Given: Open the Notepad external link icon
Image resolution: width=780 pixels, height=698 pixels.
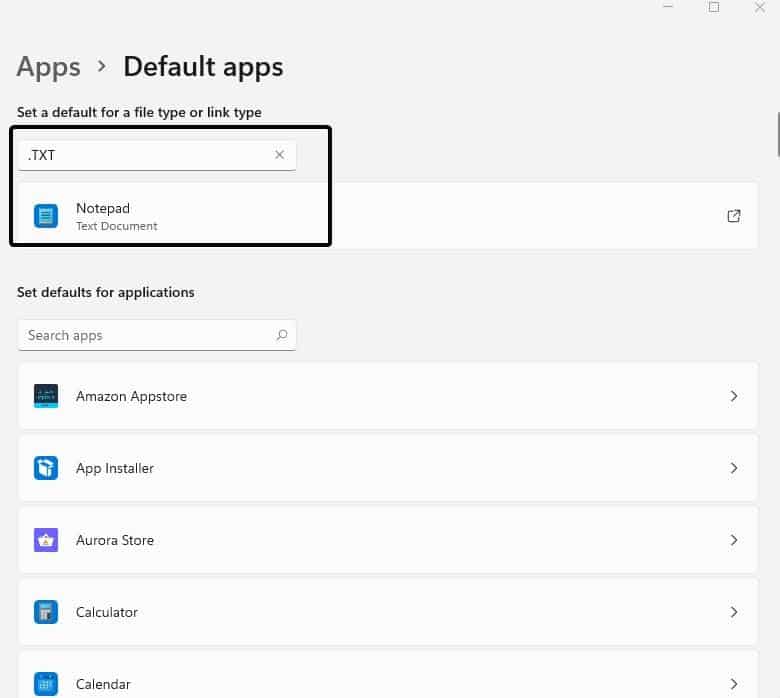Looking at the screenshot, I should [x=734, y=216].
